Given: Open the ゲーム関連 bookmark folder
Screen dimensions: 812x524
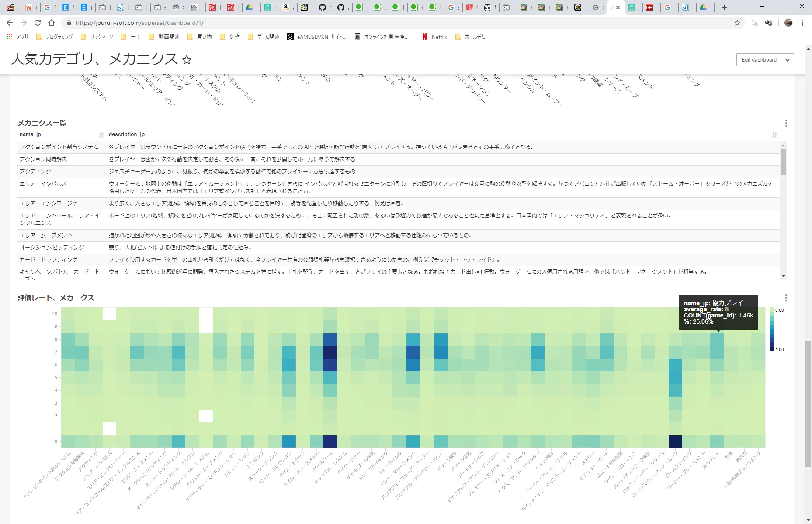Looking at the screenshot, I should click(x=264, y=37).
